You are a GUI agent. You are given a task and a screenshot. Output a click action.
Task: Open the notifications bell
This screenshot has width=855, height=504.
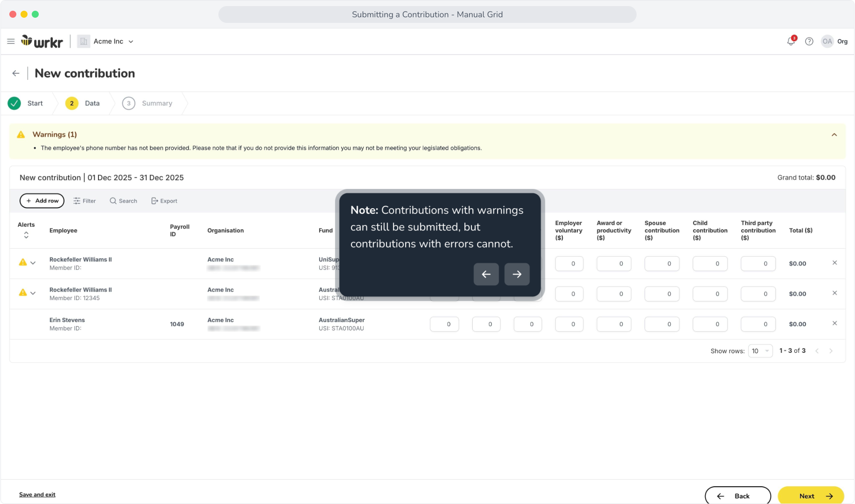(791, 41)
